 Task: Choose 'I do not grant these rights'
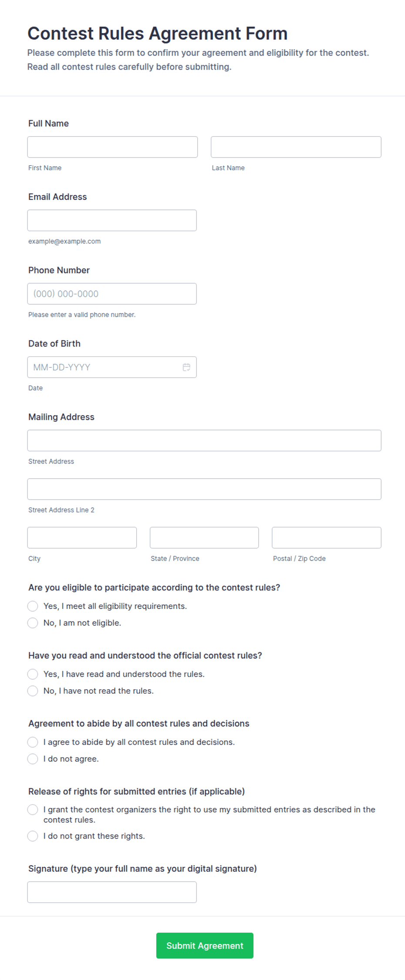point(33,836)
